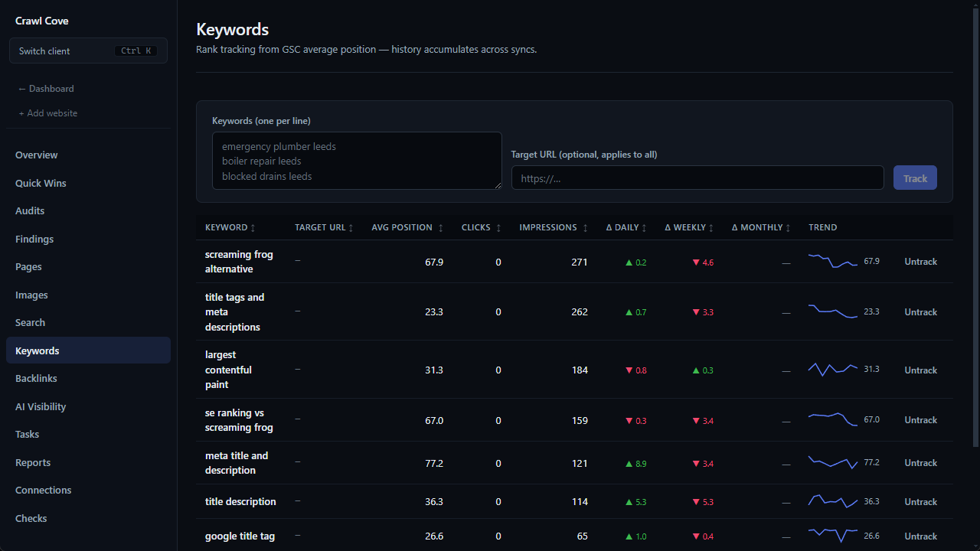Click weekly change value 4.6
Image resolution: width=980 pixels, height=551 pixels.
(x=703, y=262)
